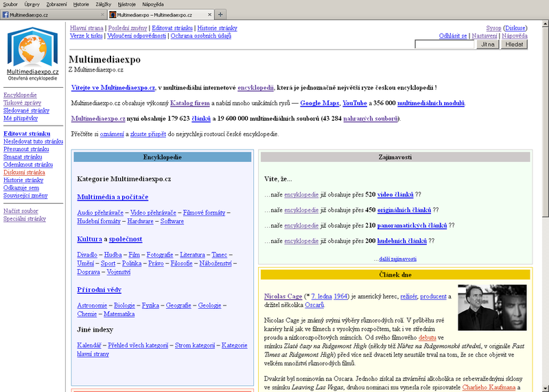This screenshot has height=392, width=549.
Task: Open the Zobrazení menu
Action: pos(56,5)
